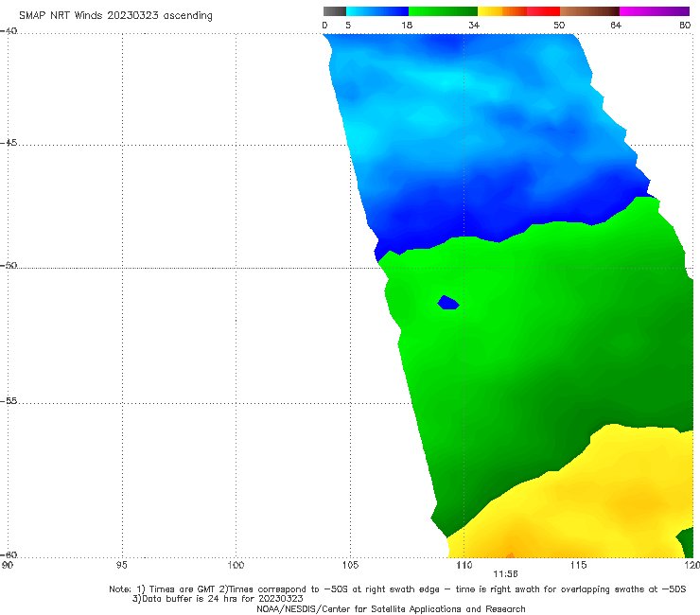This screenshot has height=615, width=700.
Task: Click the colorbar label '18'
Action: point(407,25)
